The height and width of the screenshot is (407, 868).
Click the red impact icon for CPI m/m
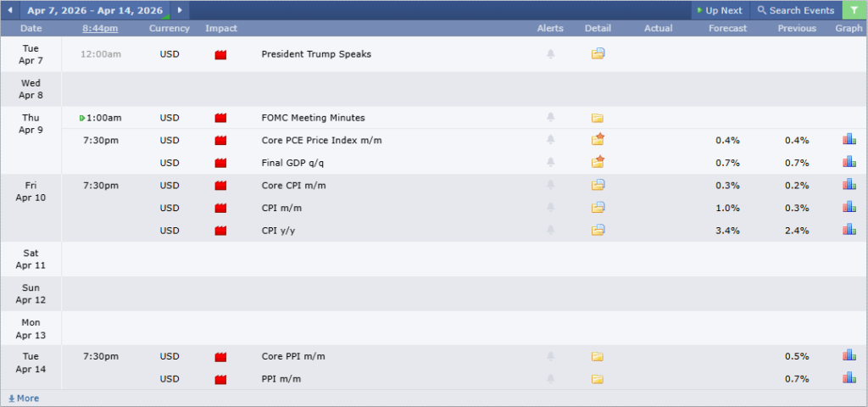[221, 208]
